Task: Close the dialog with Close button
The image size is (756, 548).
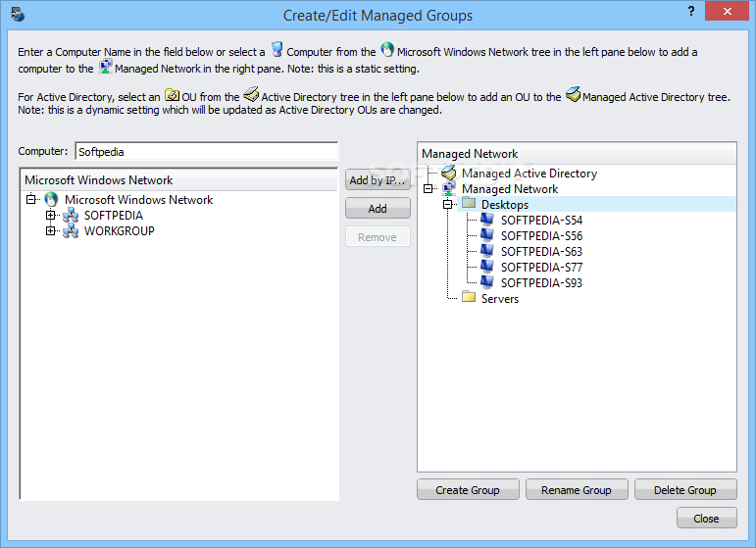Action: tap(706, 519)
